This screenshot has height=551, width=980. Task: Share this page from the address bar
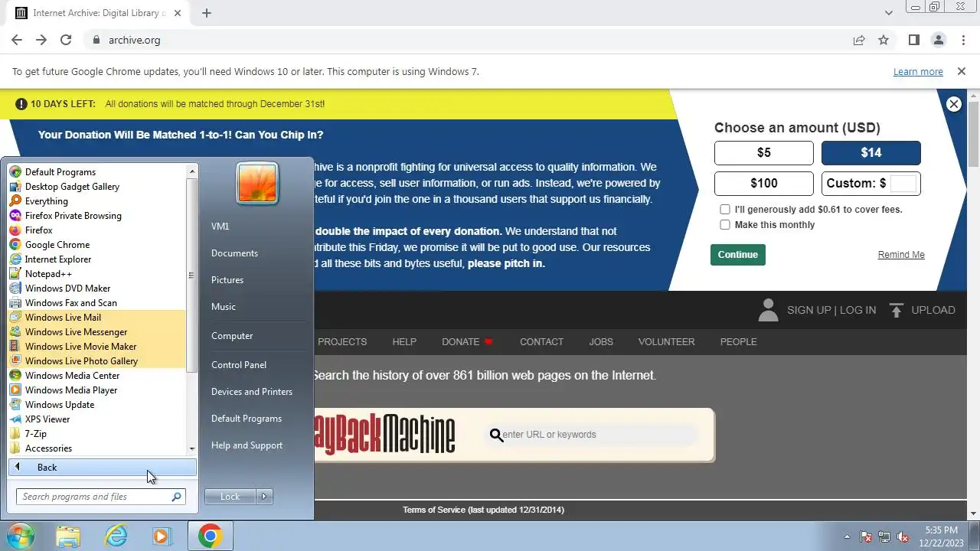(x=859, y=40)
